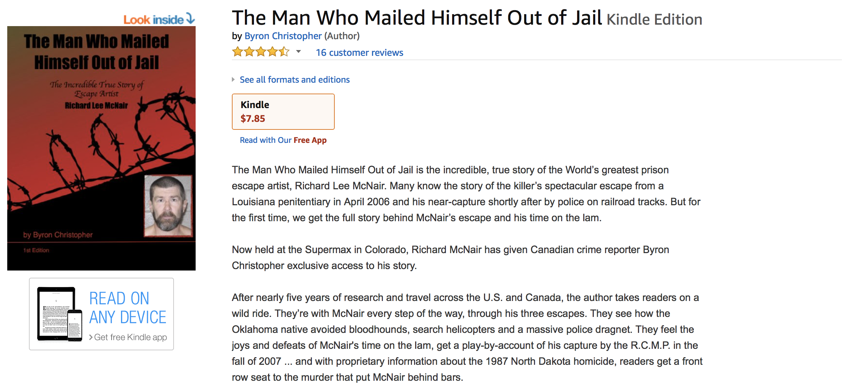Click the Look inside arrow icon
Viewport: 868px width, 388px height.
[191, 18]
